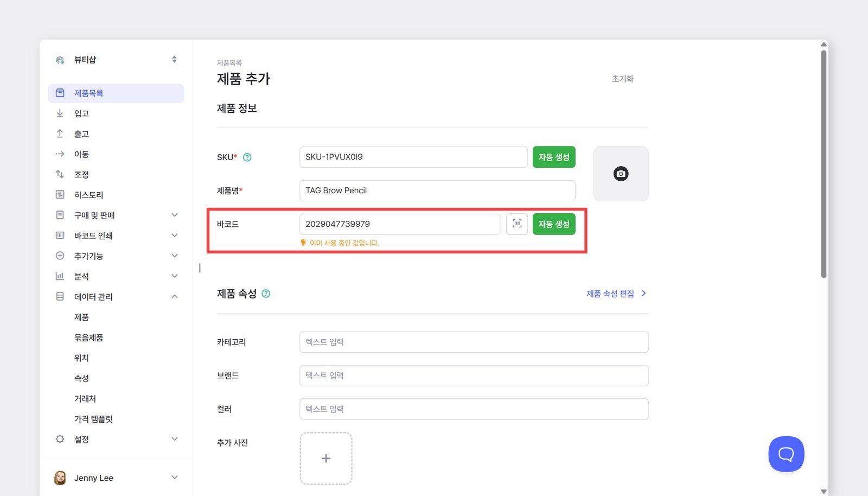Image resolution: width=868 pixels, height=496 pixels.
Task: Open the chat support bubble
Action: click(786, 454)
